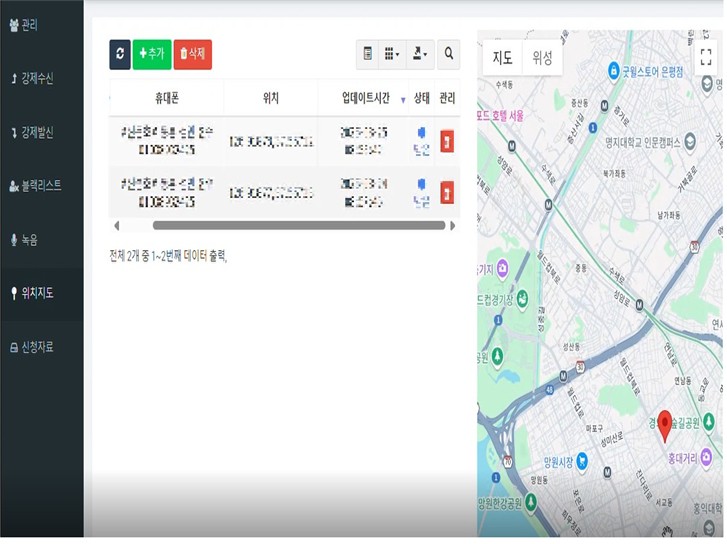
Task: Click the 명지대학교 인문캠퍼스 map marker
Action: (x=690, y=141)
